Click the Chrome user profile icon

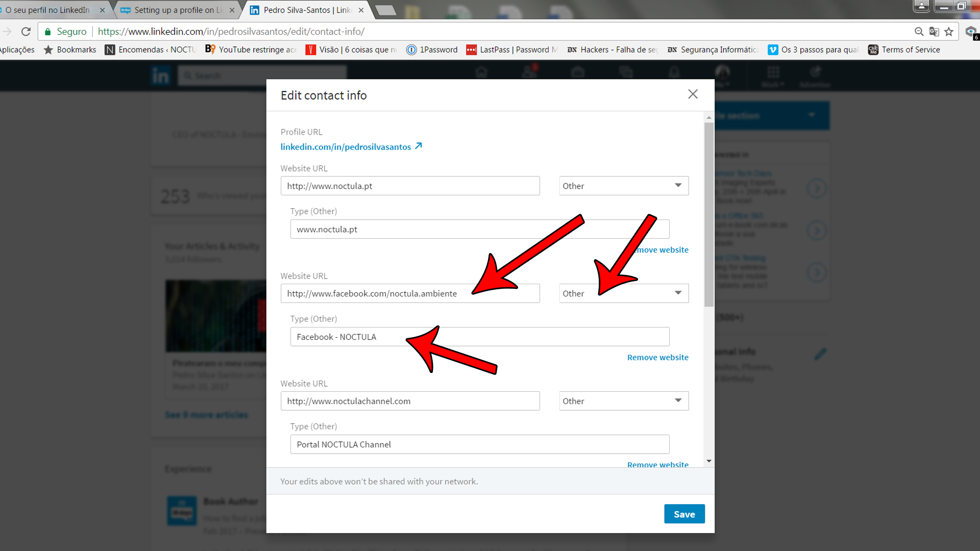pos(921,6)
